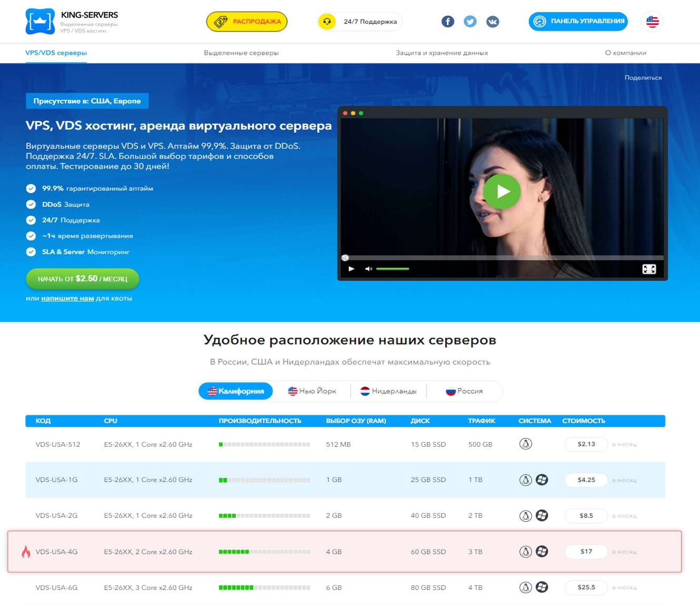Click Linux icon in VDS-USA-512 row
This screenshot has width=700, height=605.
[526, 444]
